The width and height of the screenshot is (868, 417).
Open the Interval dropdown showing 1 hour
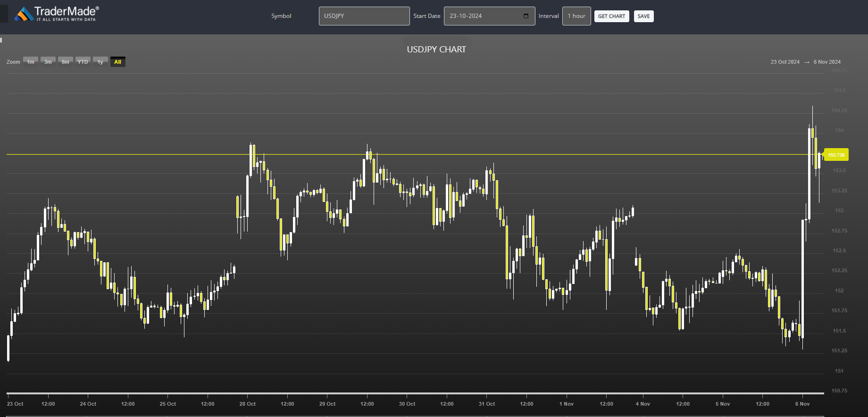click(x=576, y=16)
